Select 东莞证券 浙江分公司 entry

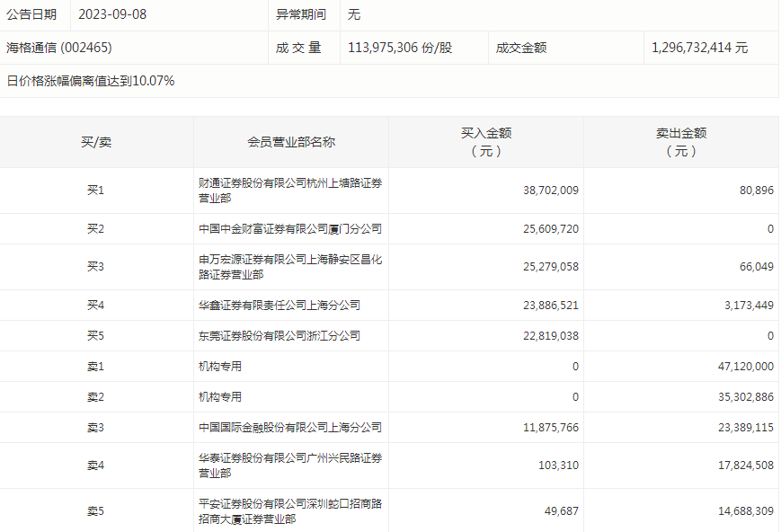(280, 336)
